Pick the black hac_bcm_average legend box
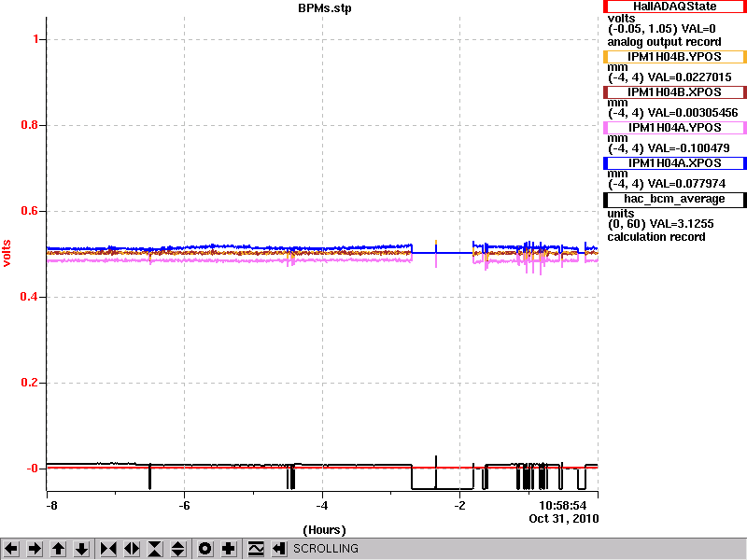747x560 pixels. [x=674, y=200]
